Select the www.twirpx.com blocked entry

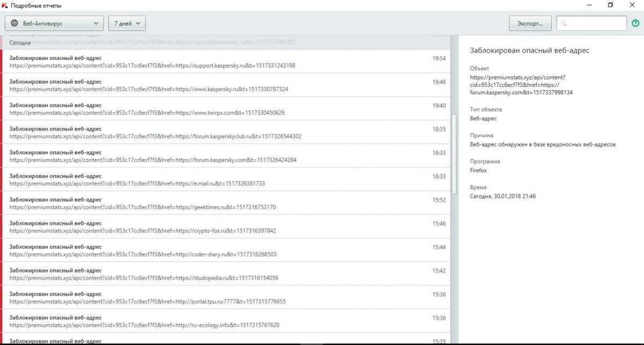pos(225,108)
